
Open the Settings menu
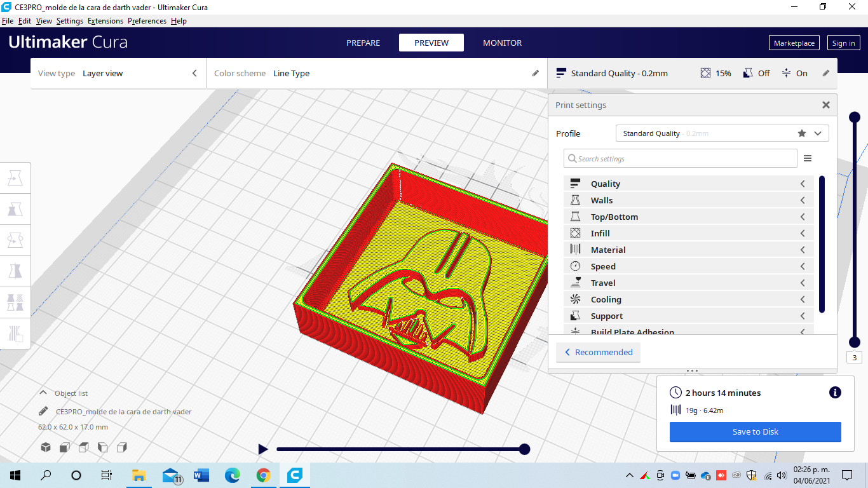pyautogui.click(x=70, y=21)
